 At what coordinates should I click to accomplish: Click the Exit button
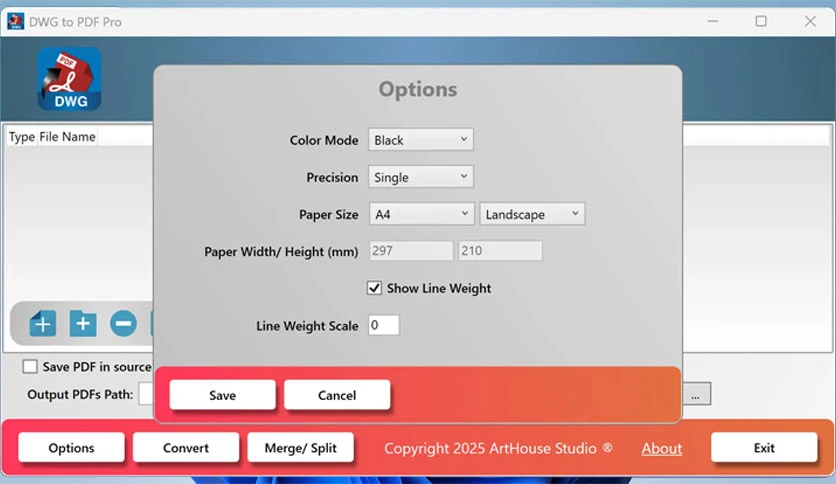click(764, 448)
